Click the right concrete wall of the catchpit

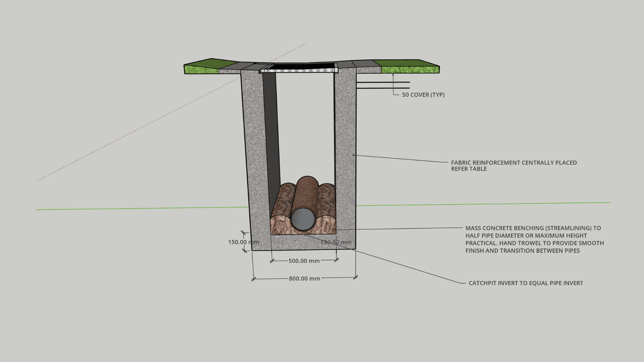346,158
